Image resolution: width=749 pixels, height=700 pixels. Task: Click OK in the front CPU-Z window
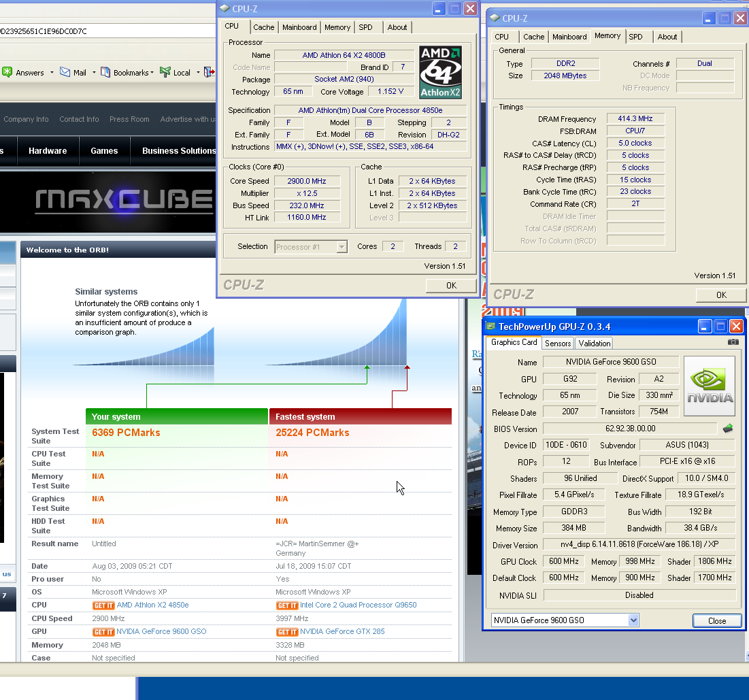point(451,285)
